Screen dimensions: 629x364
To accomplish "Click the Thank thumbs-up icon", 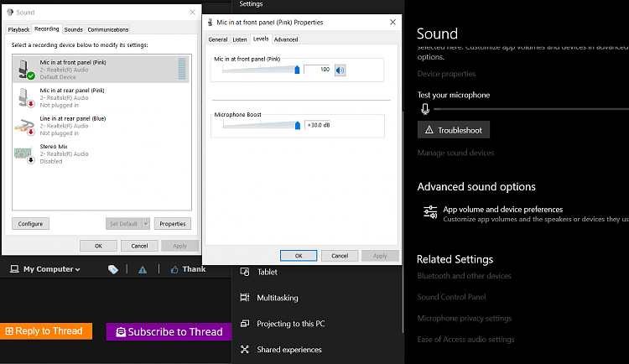I will pyautogui.click(x=174, y=269).
